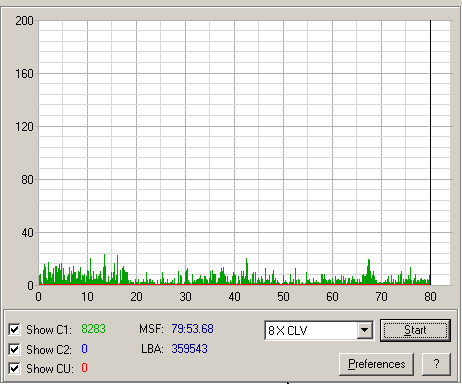Start the C1/C2 error scan
Screen dimensions: 462x384
click(415, 330)
